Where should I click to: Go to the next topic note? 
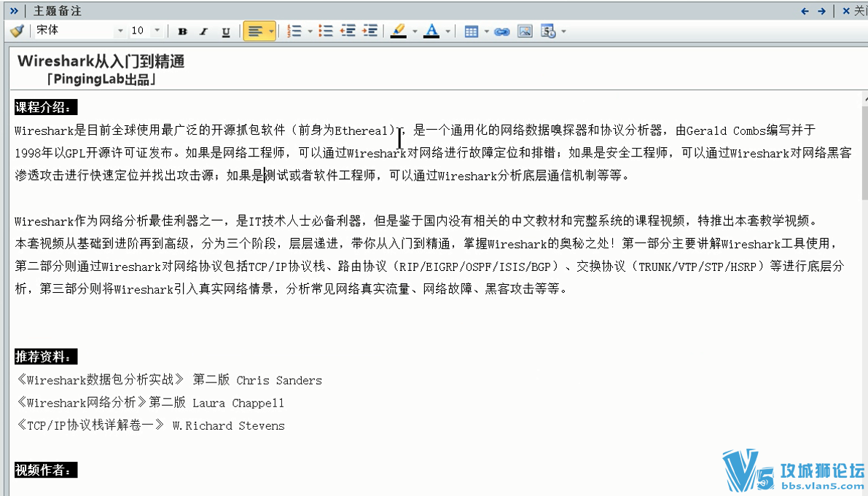tap(822, 11)
